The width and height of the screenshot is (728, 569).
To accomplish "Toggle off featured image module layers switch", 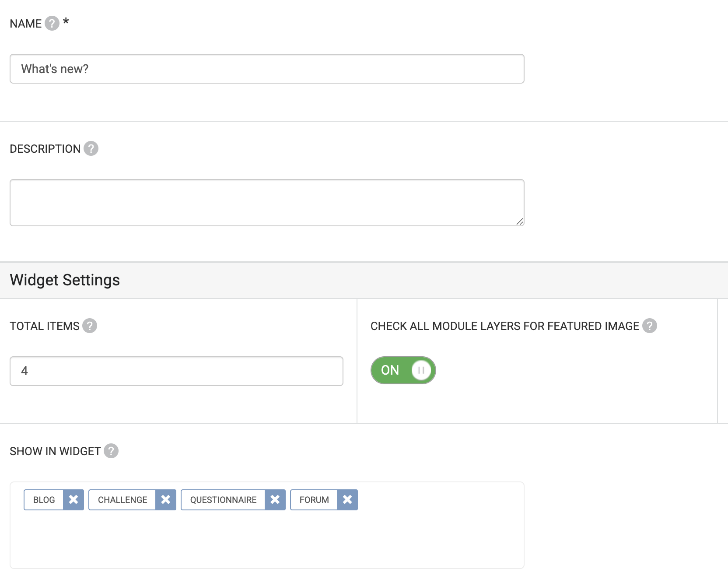I will 403,370.
